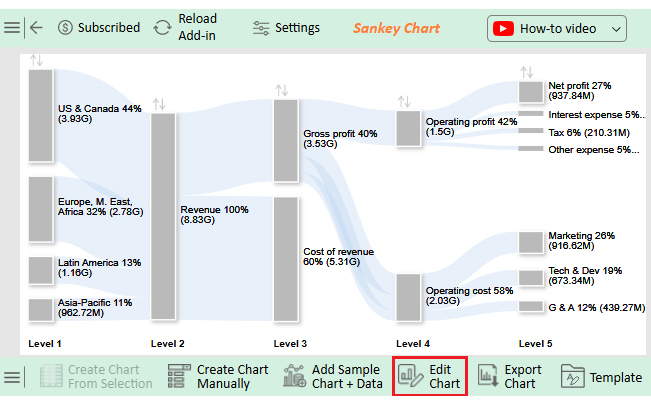The image size is (651, 405).
Task: Click the back arrow icon
Action: tap(36, 28)
